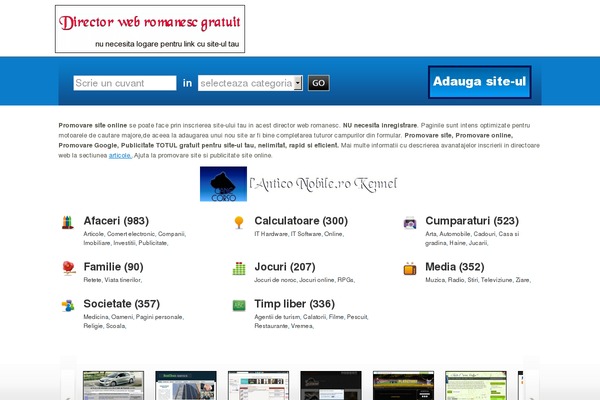Open the Imobiliare subcategory
The height and width of the screenshot is (400, 600).
[97, 243]
